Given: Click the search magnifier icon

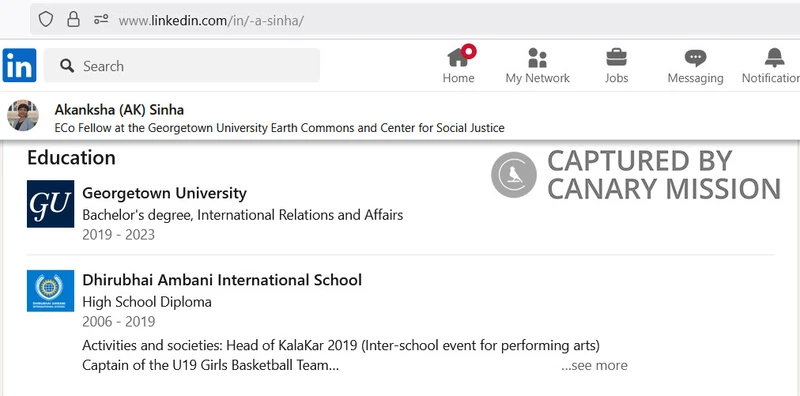Looking at the screenshot, I should point(67,65).
